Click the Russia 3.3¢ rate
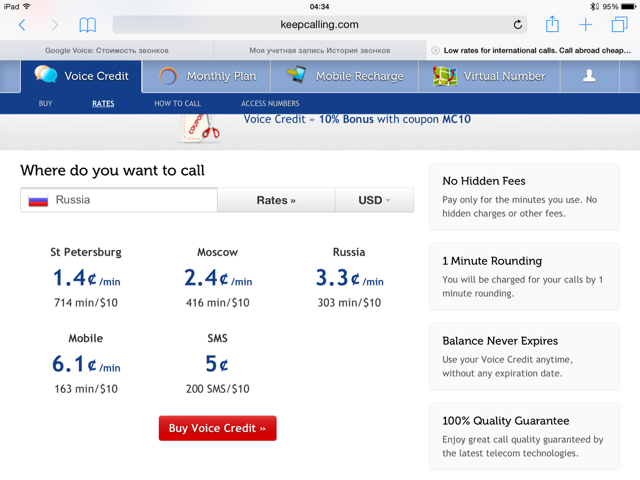Viewport: 640px width, 480px height. [x=349, y=278]
